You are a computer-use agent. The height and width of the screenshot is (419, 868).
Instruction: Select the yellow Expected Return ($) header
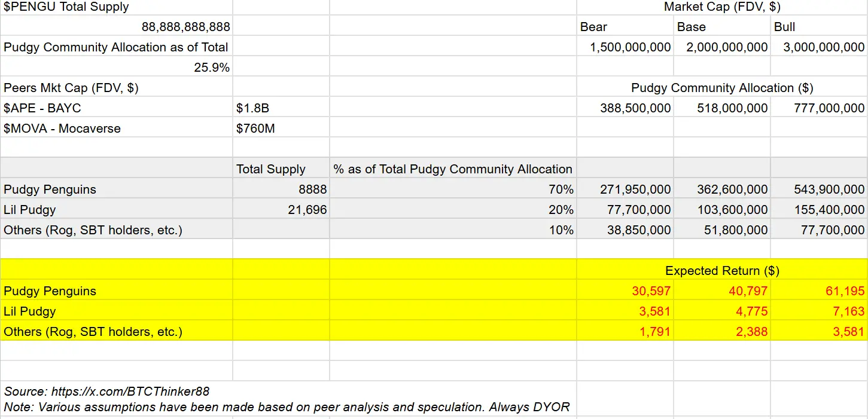click(x=722, y=271)
